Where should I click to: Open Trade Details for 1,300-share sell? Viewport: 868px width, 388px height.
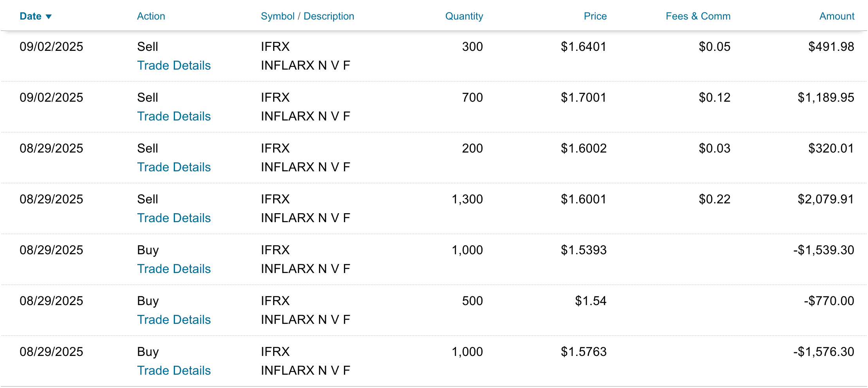pyautogui.click(x=174, y=218)
